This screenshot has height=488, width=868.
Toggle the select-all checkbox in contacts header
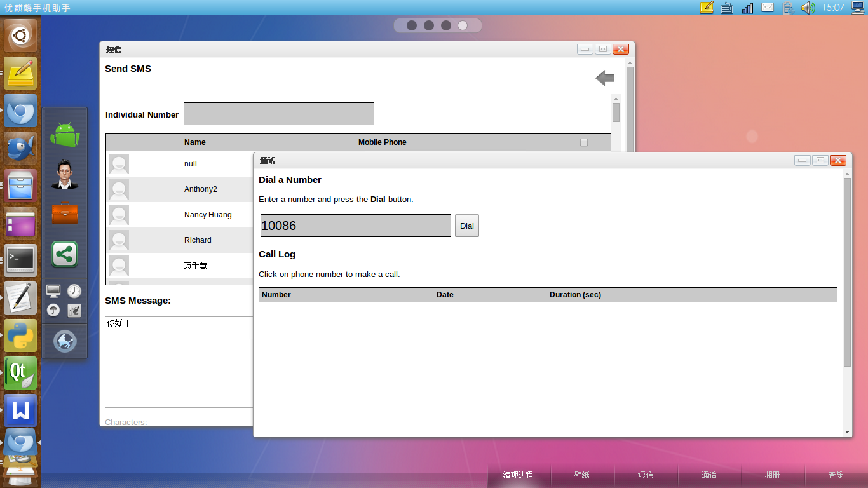pos(584,142)
